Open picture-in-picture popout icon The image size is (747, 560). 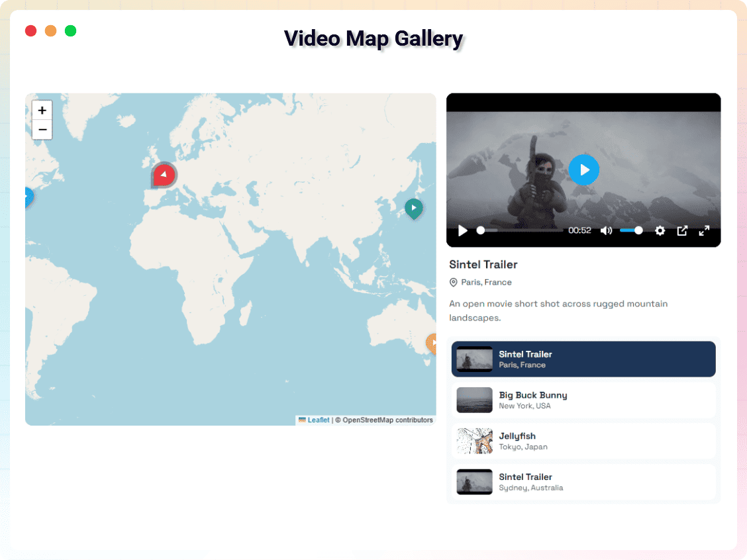click(x=682, y=230)
